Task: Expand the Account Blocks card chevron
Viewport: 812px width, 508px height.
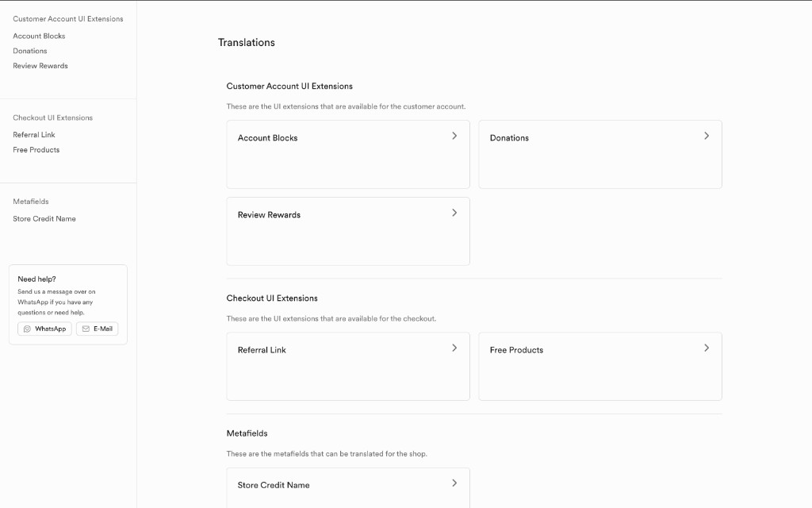Action: 454,136
